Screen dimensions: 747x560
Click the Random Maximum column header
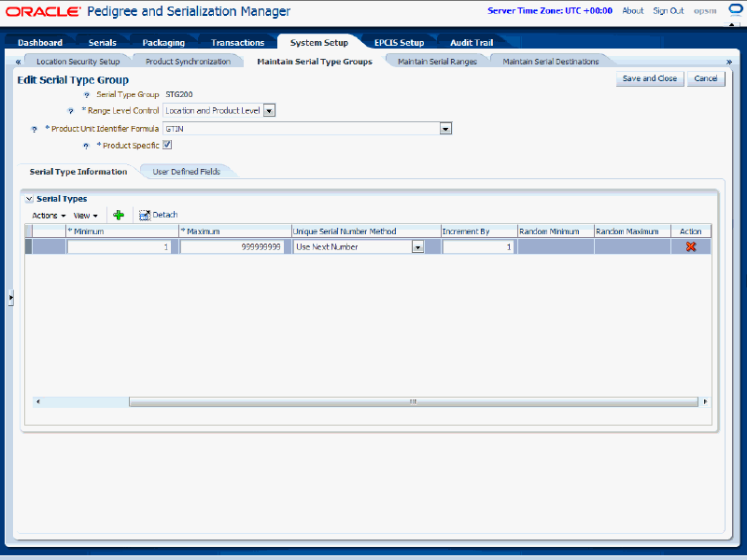(633, 231)
